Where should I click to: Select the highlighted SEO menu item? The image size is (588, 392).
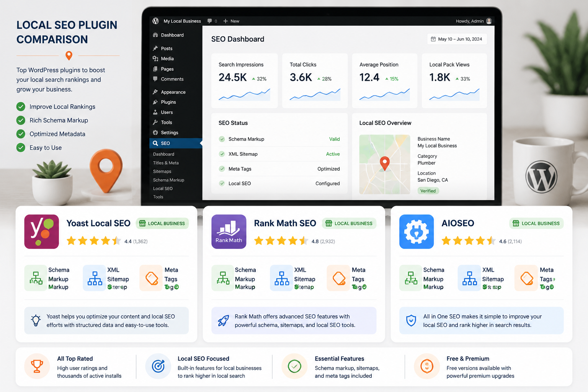176,143
